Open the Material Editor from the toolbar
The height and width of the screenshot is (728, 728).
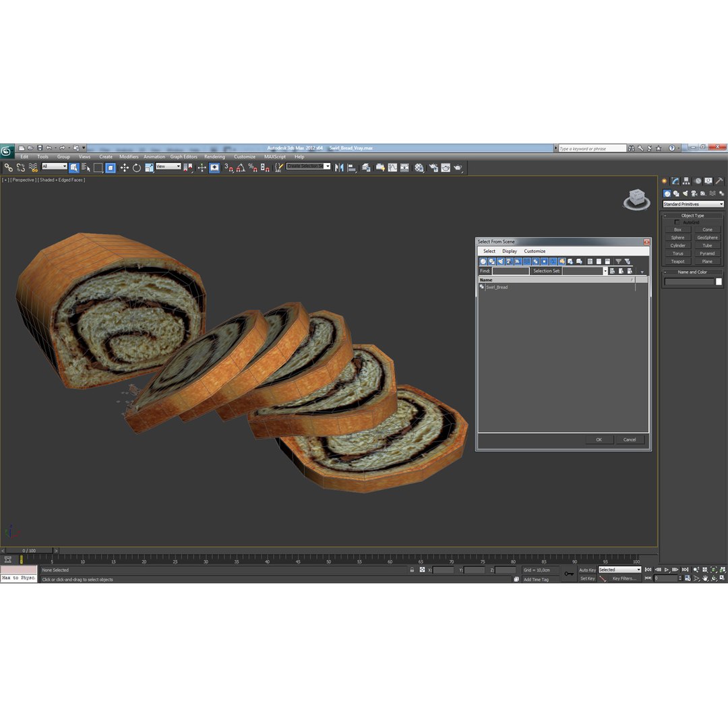click(x=419, y=168)
